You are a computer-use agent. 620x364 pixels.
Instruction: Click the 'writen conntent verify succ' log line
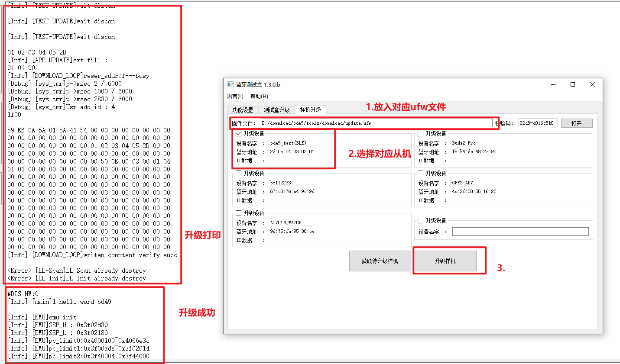pyautogui.click(x=92, y=255)
